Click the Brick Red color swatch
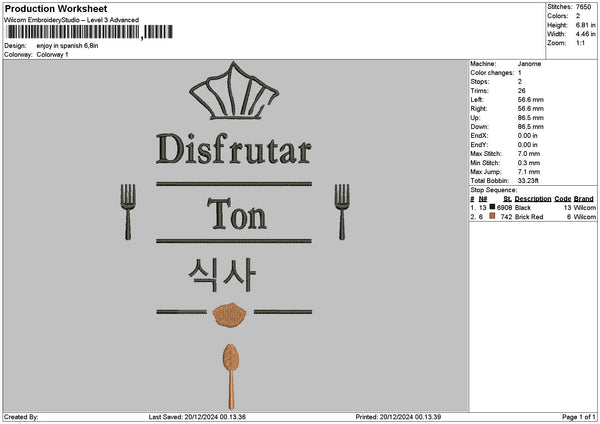This screenshot has height=424, width=600. tap(492, 216)
